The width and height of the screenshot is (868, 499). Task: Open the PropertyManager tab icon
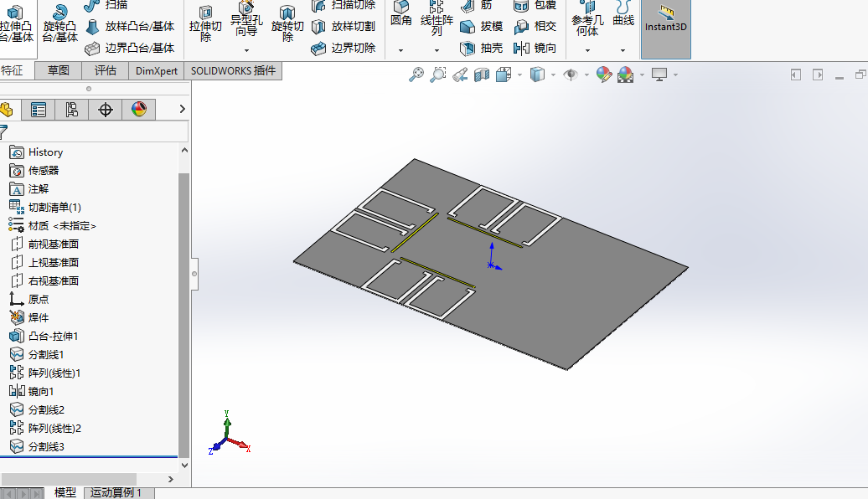tap(39, 110)
